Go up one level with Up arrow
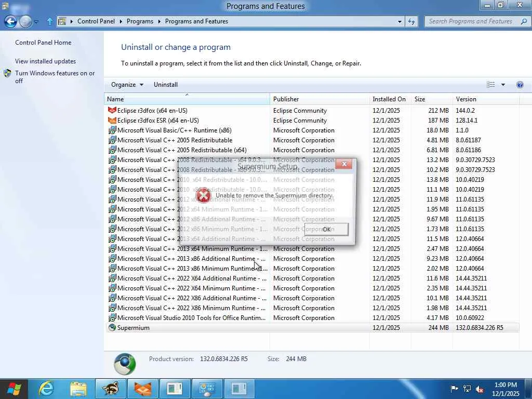 [49, 21]
